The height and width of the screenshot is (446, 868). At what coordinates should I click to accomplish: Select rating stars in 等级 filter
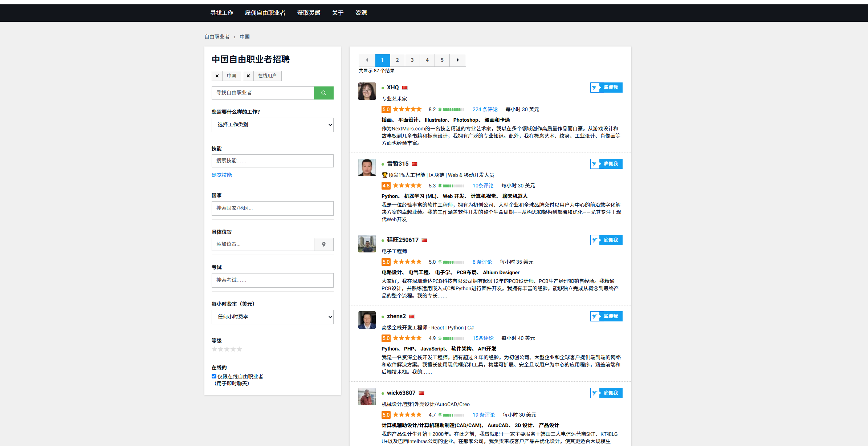[227, 349]
